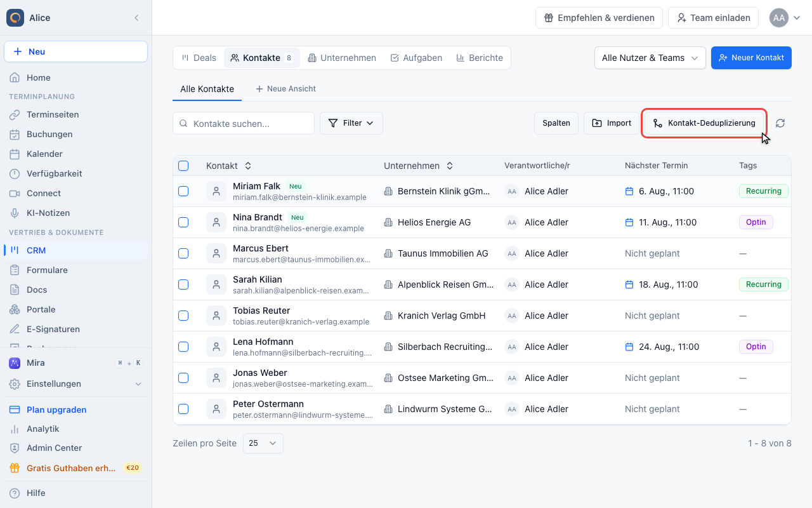Open the Alle Nutzer & Teams dropdown
The width and height of the screenshot is (812, 508).
(x=650, y=58)
